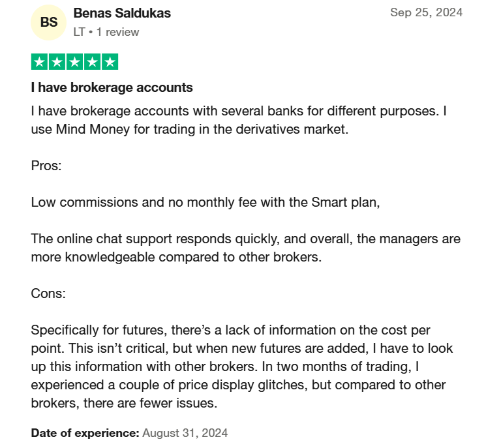
Task: Click the Date of experience label
Action: tap(85, 433)
